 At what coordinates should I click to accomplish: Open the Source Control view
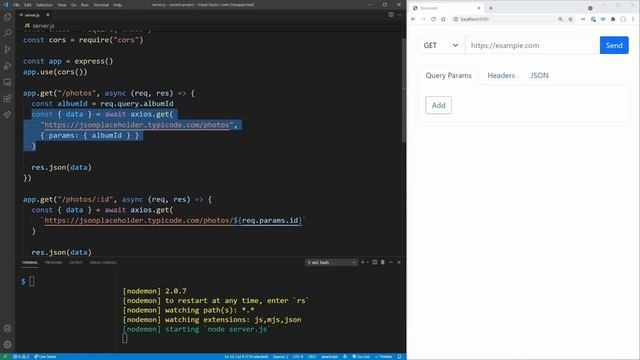coord(7,49)
